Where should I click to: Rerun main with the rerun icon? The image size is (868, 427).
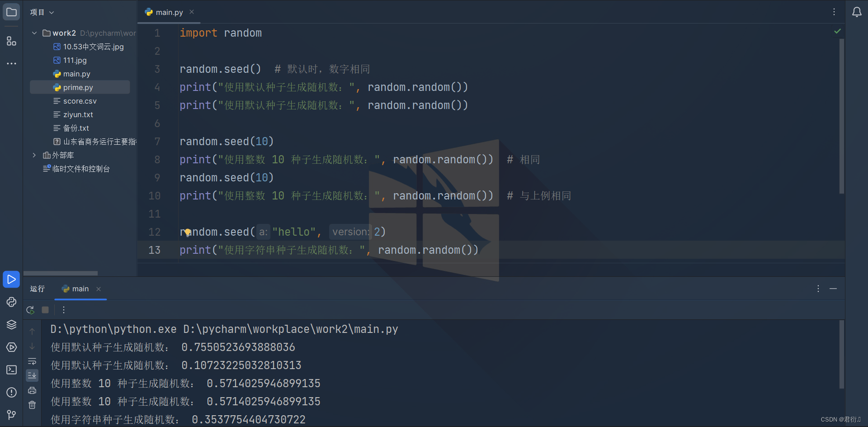click(31, 310)
